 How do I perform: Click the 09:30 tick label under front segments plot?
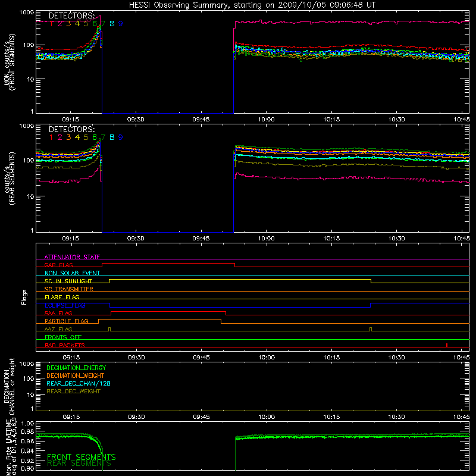click(136, 120)
